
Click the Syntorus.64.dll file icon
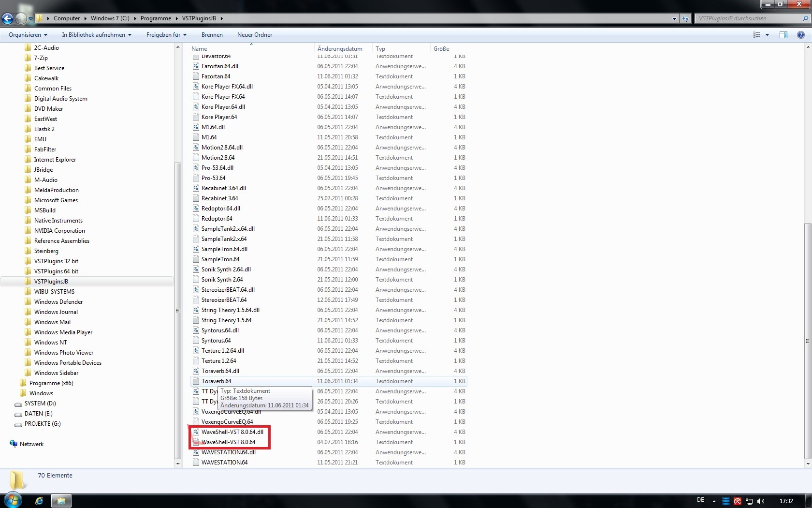[196, 330]
